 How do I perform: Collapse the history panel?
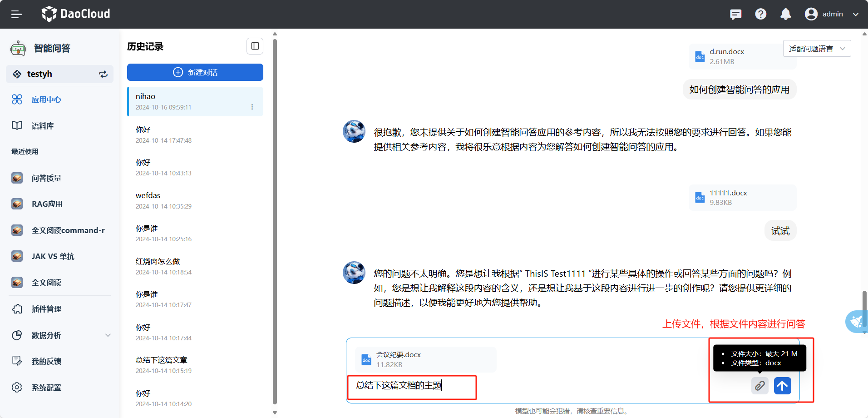click(x=255, y=46)
